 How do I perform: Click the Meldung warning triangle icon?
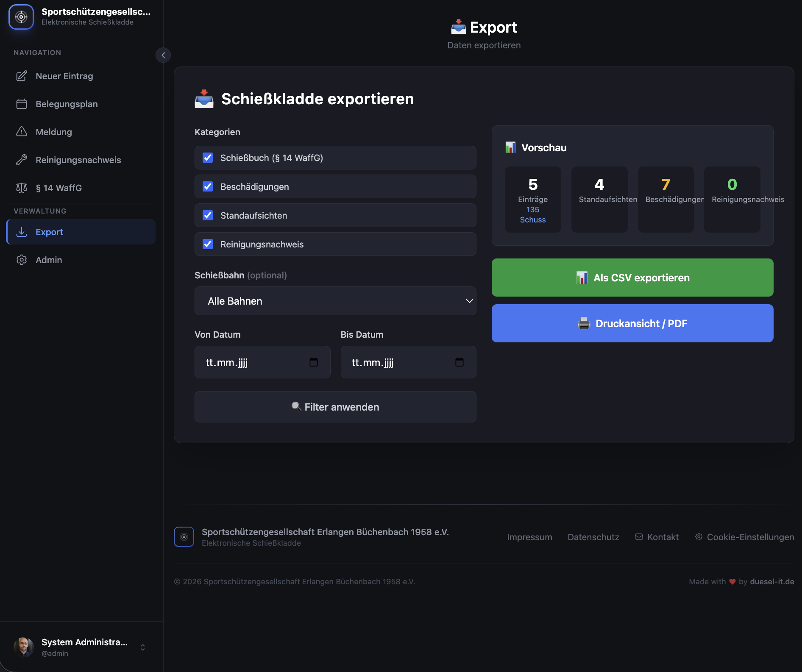pyautogui.click(x=22, y=132)
